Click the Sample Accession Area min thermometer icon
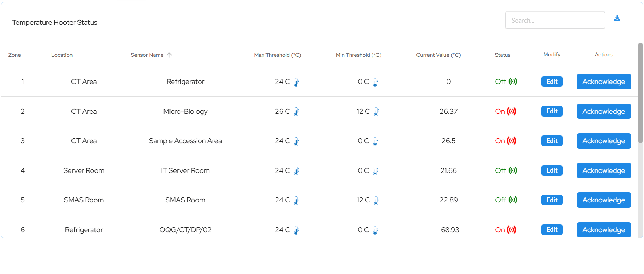This screenshot has height=274, width=644. coord(375,141)
